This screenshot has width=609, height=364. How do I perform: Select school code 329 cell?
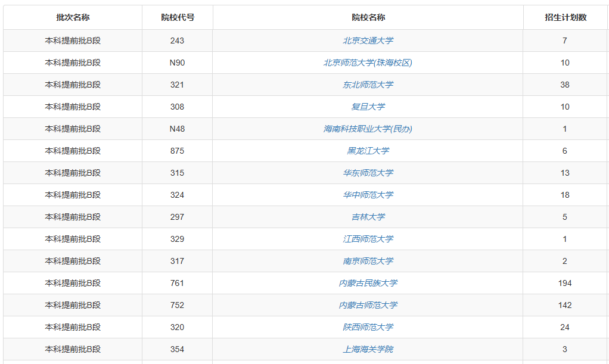pyautogui.click(x=177, y=239)
